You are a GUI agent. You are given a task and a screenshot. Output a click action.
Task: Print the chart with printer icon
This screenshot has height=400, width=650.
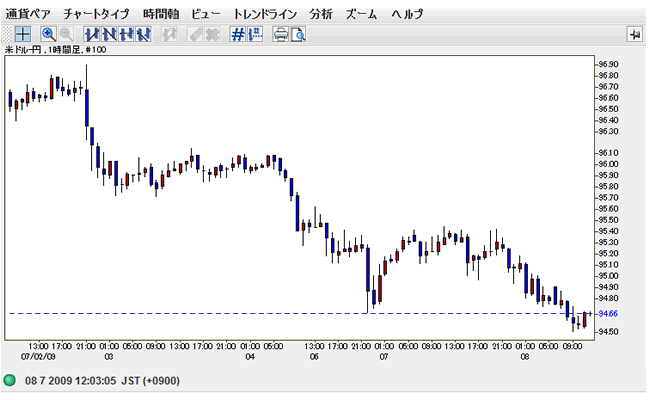pos(281,34)
